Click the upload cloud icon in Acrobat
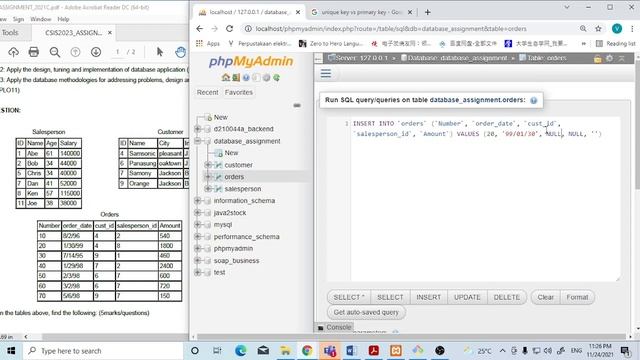The height and width of the screenshot is (360, 640). coord(13,52)
